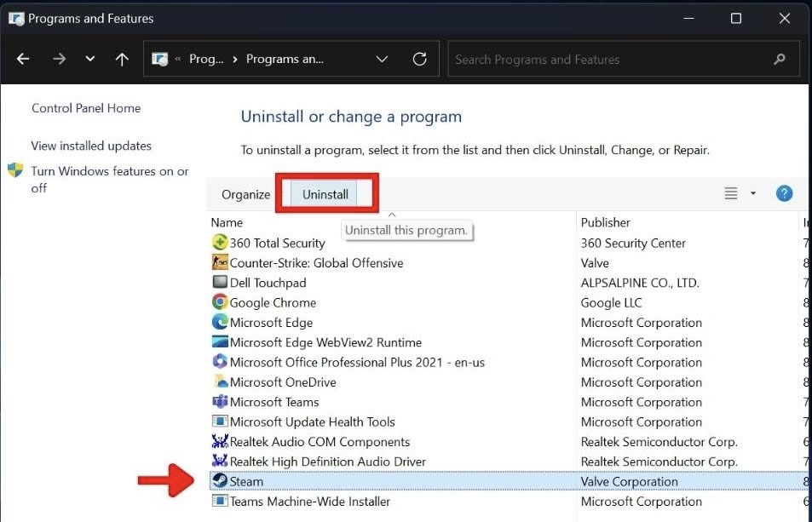Click the Realtek Audio COM Components icon

coord(220,441)
